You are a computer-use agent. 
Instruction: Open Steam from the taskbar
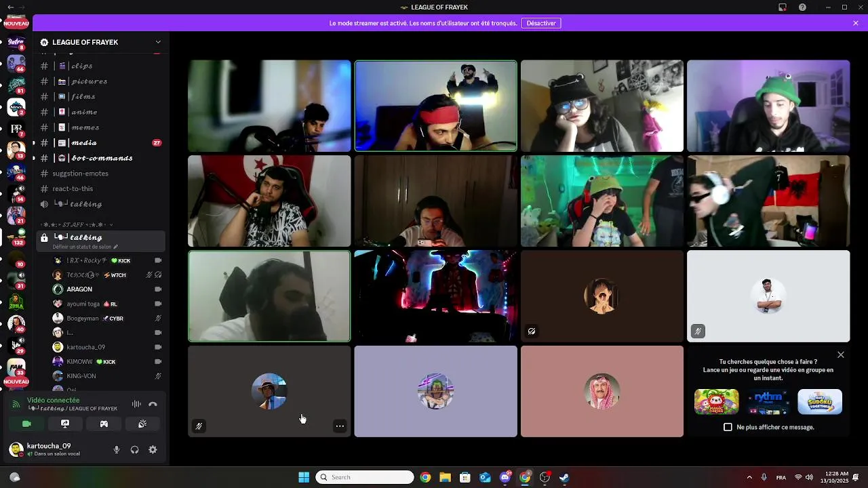coord(564,477)
